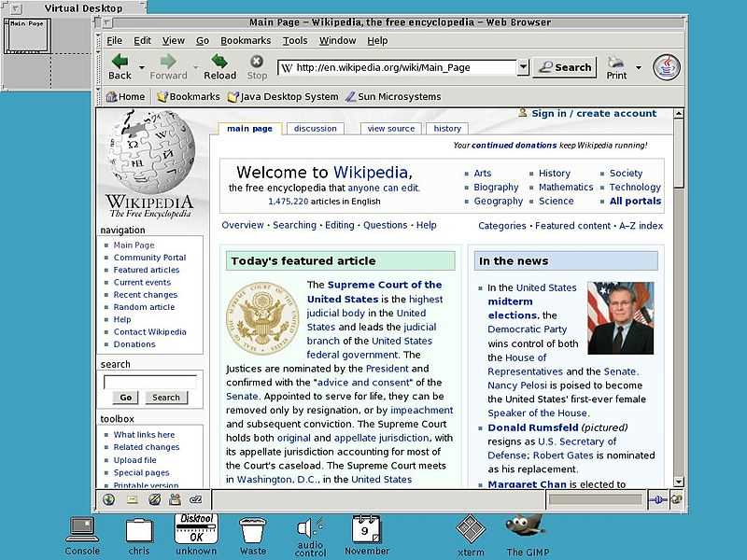Expand the Print options dropdown arrow

639,67
